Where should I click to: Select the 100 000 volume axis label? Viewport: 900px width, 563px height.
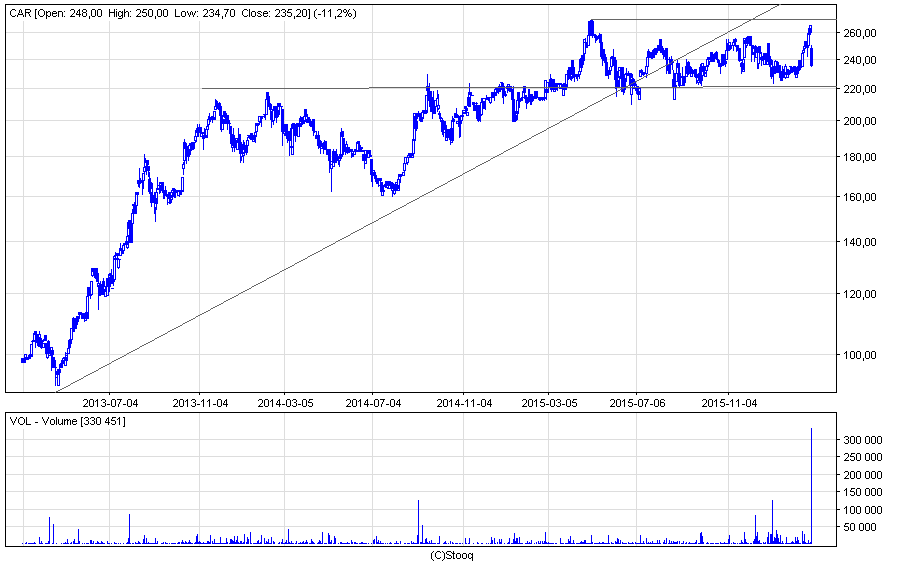(863, 510)
